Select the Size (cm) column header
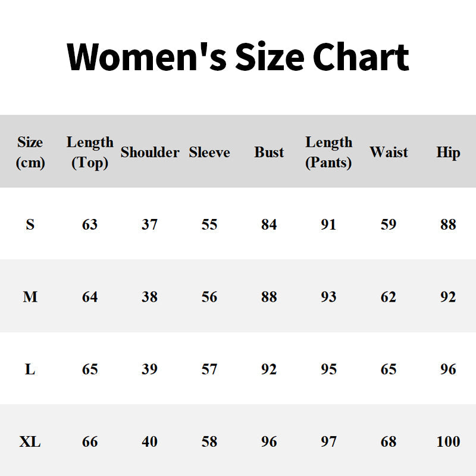The height and width of the screenshot is (476, 476). 30,152
